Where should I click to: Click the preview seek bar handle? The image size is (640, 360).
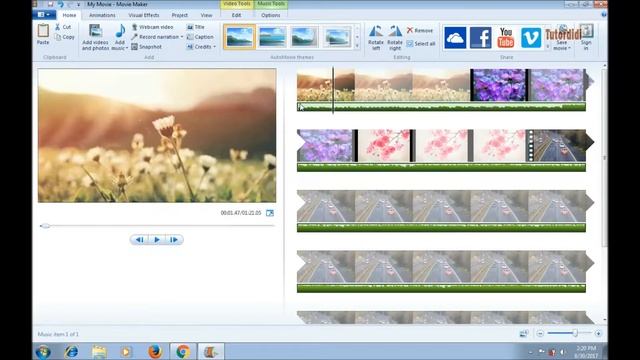click(x=45, y=226)
